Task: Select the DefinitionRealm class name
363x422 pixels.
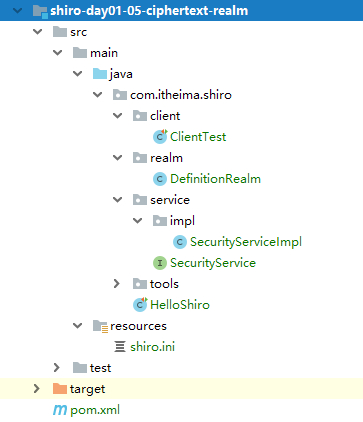Action: 215,179
